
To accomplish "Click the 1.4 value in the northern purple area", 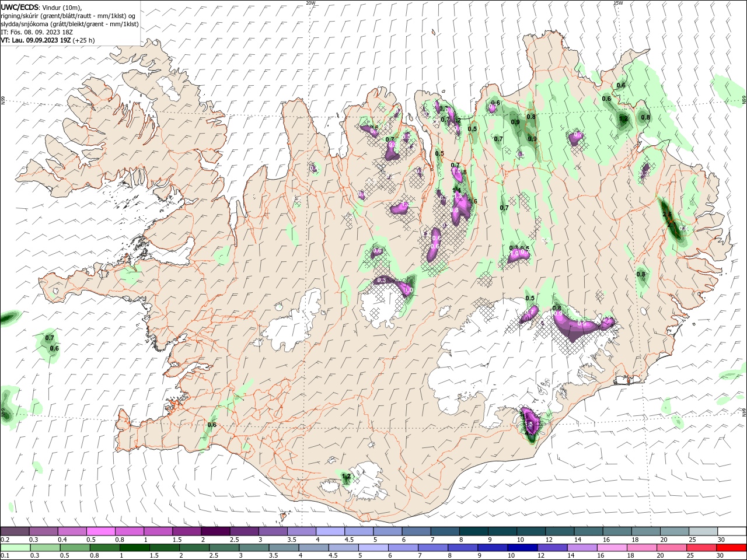I will tap(457, 190).
